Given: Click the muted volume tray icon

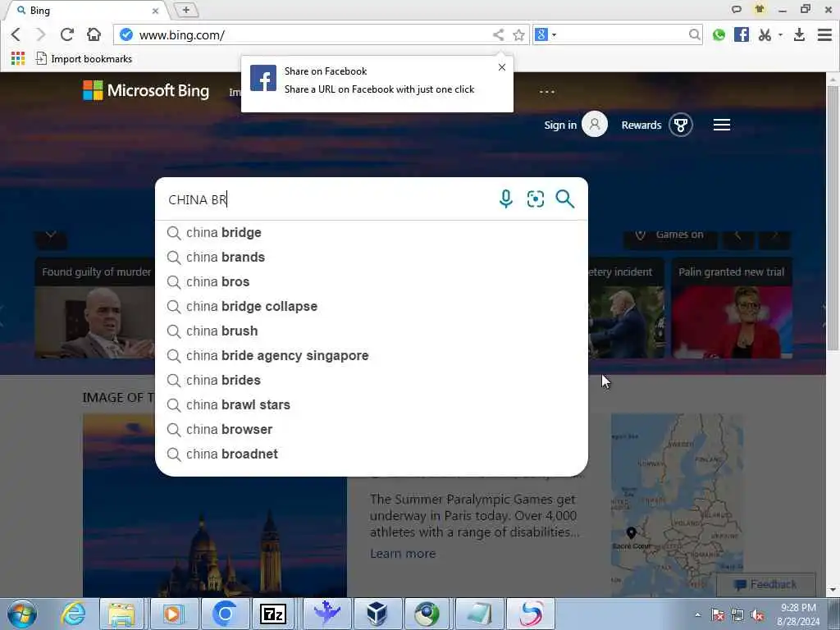Looking at the screenshot, I should click(757, 615).
